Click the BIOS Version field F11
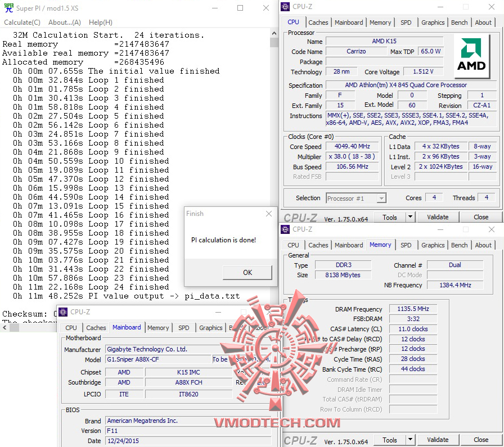The width and height of the screenshot is (504, 447). tap(188, 431)
